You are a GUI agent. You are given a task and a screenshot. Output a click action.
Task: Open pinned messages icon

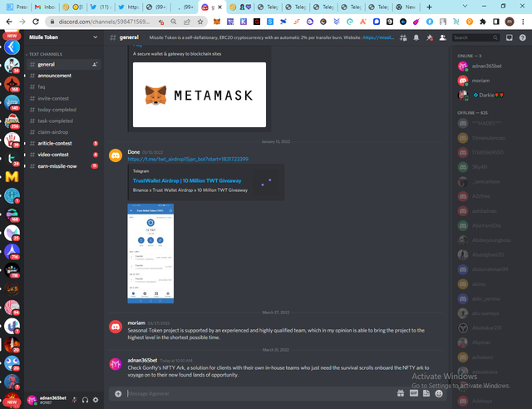point(430,37)
